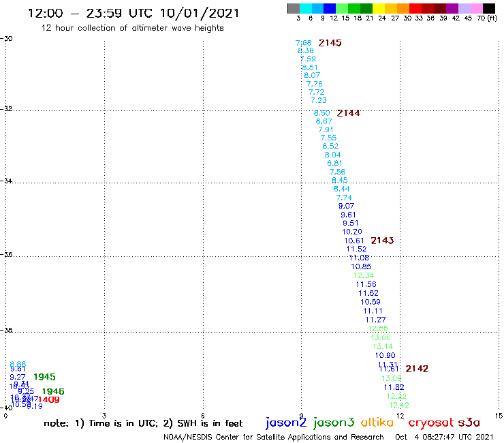Screen dimensions: 504x443
Task: Click the 8.67 wave height reading
Action: pyautogui.click(x=324, y=121)
